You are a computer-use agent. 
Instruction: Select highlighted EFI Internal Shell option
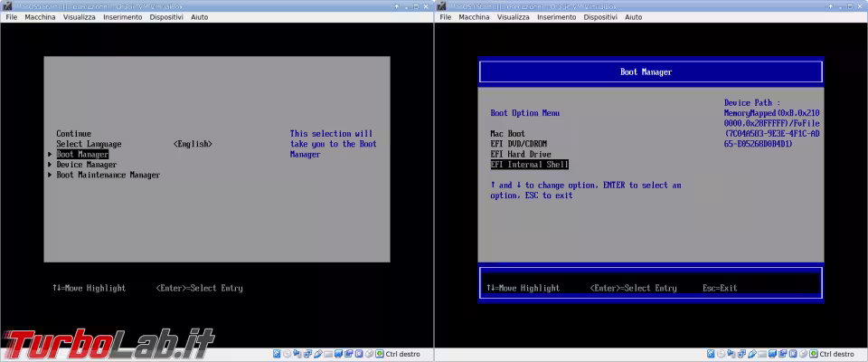coord(529,165)
